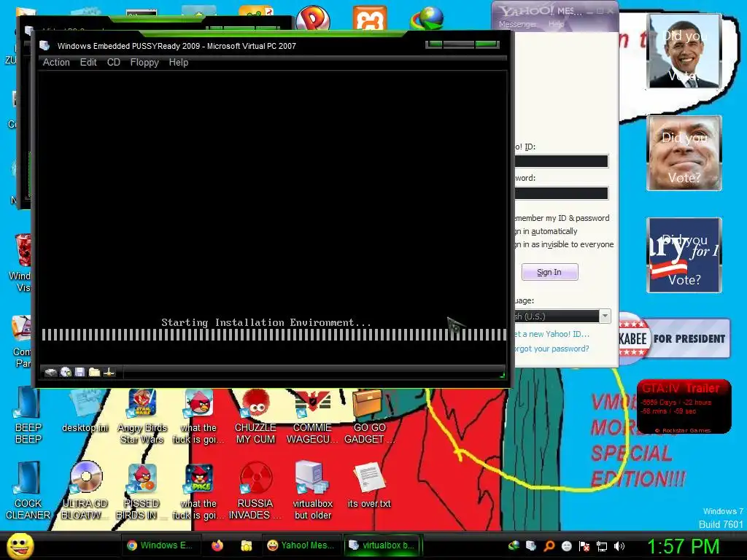Click the Huckabee For President banner
The width and height of the screenshot is (747, 560).
coord(674,338)
